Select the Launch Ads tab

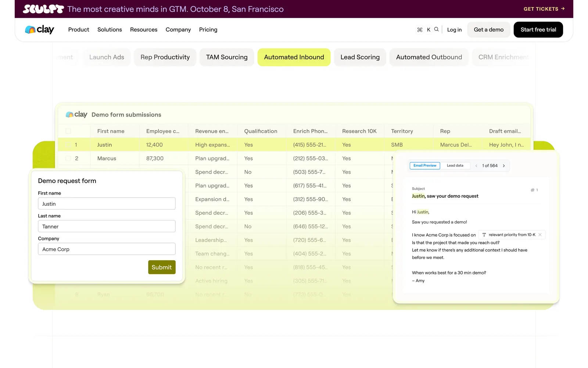[x=107, y=57]
